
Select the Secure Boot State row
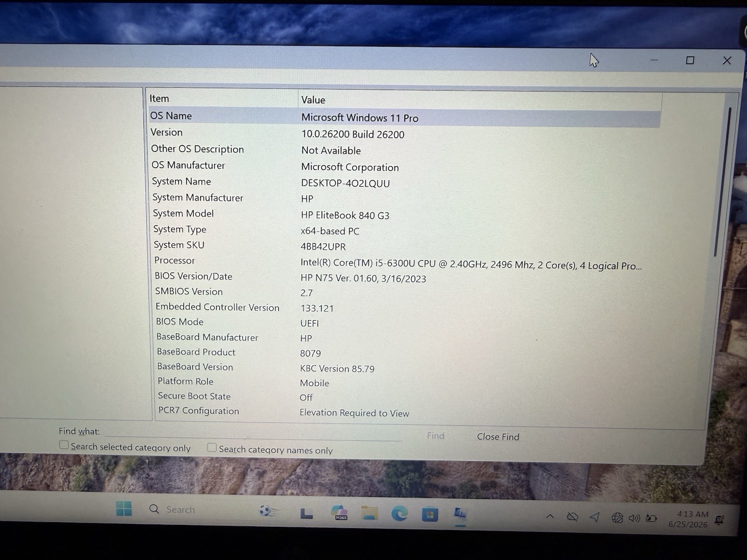405,397
